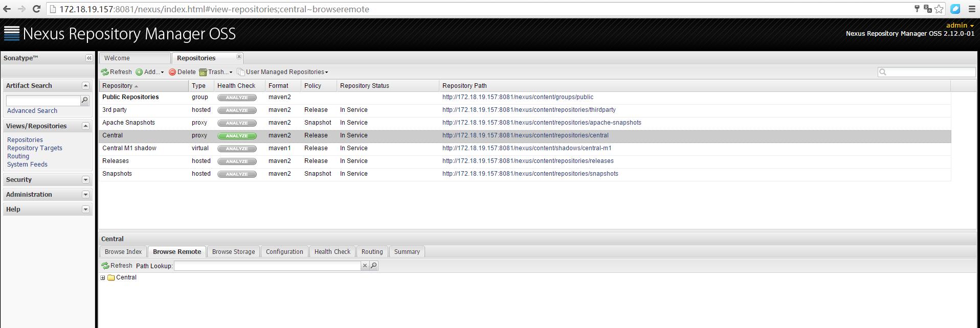Open the groups/public repository URL

coord(518,97)
